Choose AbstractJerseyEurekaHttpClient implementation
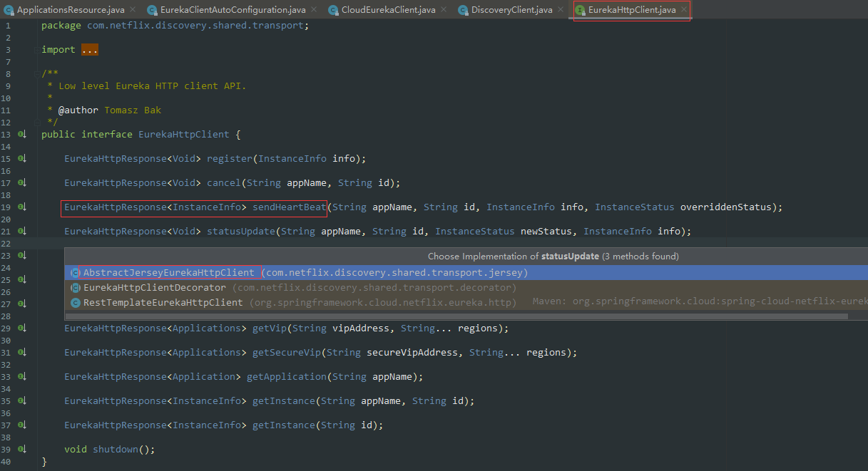The width and height of the screenshot is (868, 471). coord(466,273)
